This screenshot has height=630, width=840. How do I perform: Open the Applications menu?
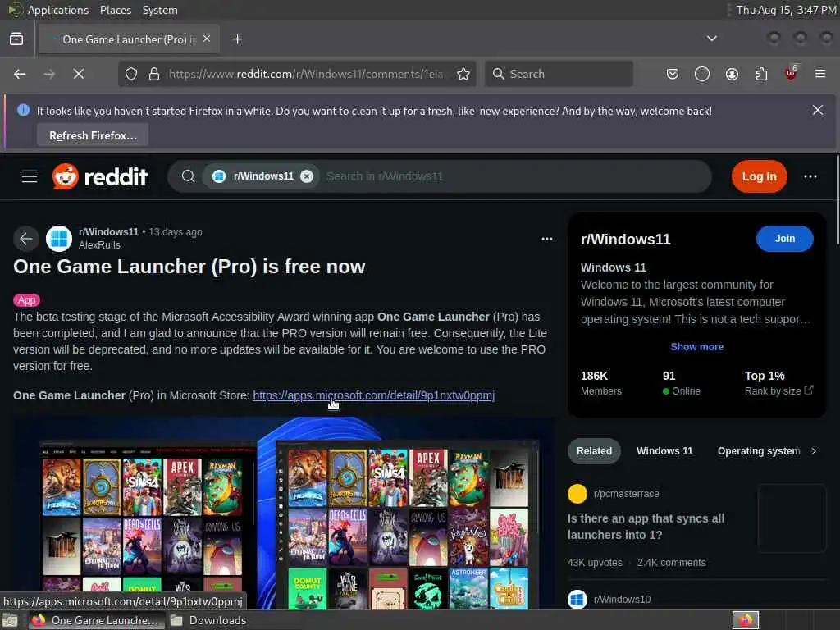[58, 10]
